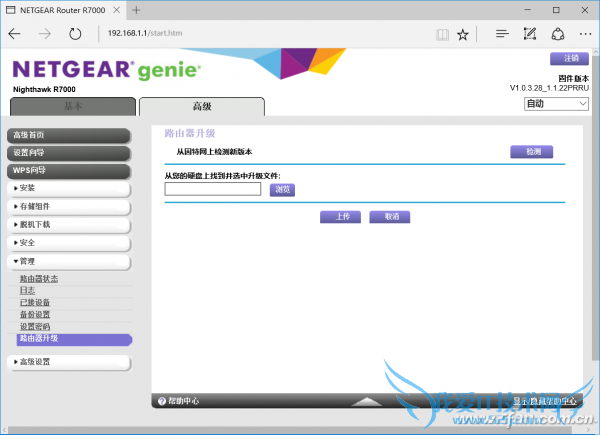
Task: Add page to favorites with star icon
Action: tap(463, 35)
